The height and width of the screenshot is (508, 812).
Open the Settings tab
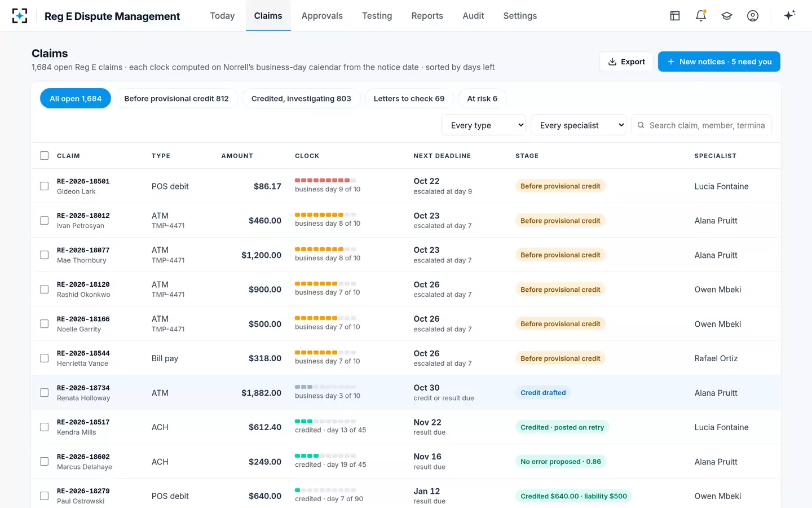tap(520, 16)
